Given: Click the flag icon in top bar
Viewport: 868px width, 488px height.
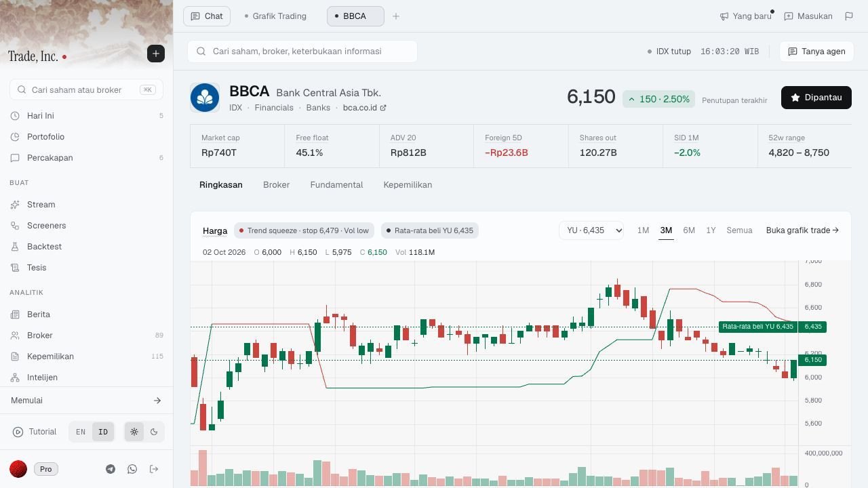Looking at the screenshot, I should pyautogui.click(x=849, y=16).
